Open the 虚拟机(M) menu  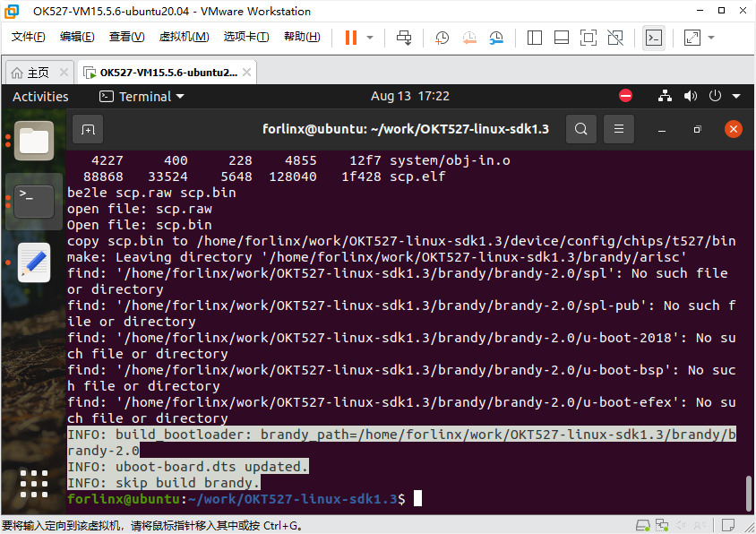184,37
